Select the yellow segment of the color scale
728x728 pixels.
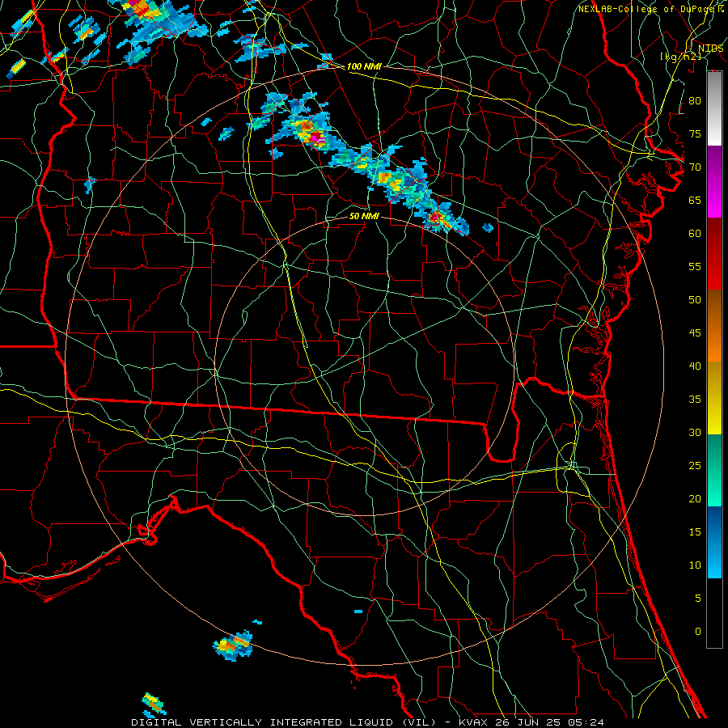tap(714, 398)
